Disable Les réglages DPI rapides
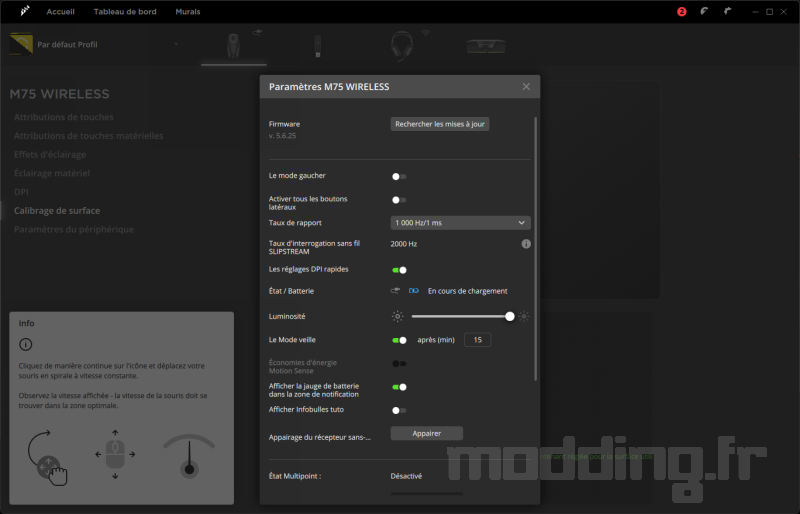This screenshot has width=800, height=514. pos(399,270)
